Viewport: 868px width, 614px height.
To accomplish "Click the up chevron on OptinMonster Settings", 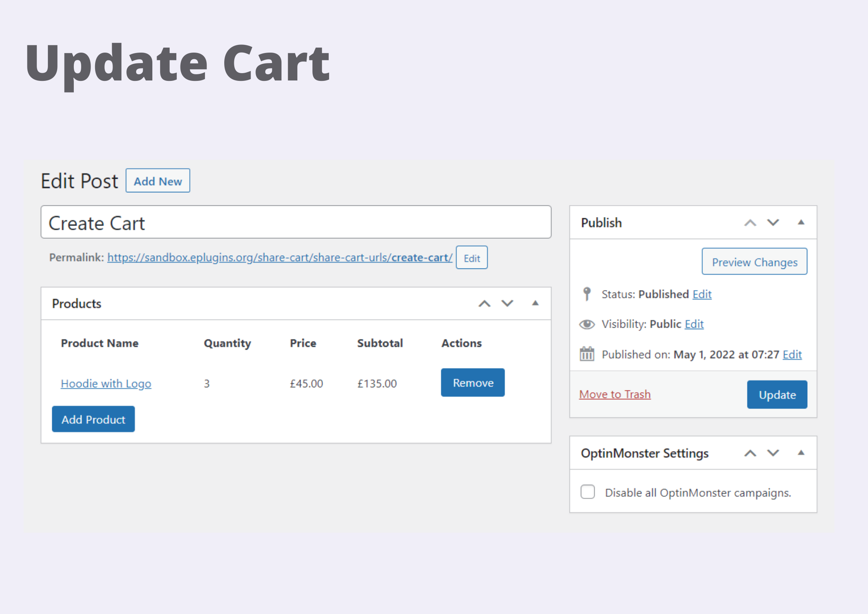I will [x=750, y=453].
